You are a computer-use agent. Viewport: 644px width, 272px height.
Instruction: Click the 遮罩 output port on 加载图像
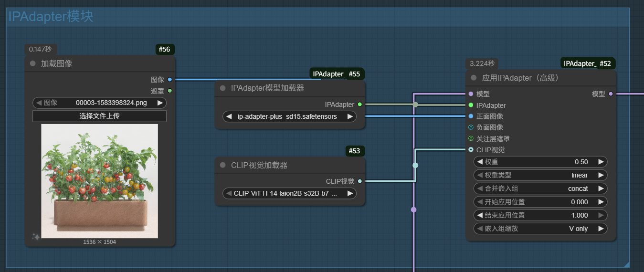click(170, 91)
